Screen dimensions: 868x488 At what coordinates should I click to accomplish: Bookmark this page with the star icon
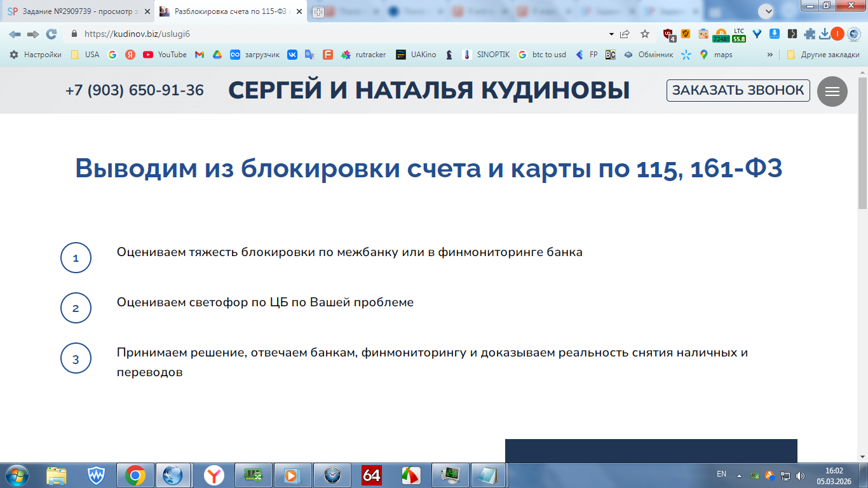(645, 34)
